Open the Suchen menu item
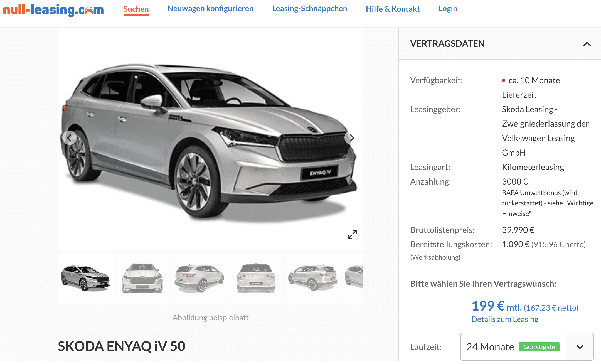 click(x=136, y=9)
